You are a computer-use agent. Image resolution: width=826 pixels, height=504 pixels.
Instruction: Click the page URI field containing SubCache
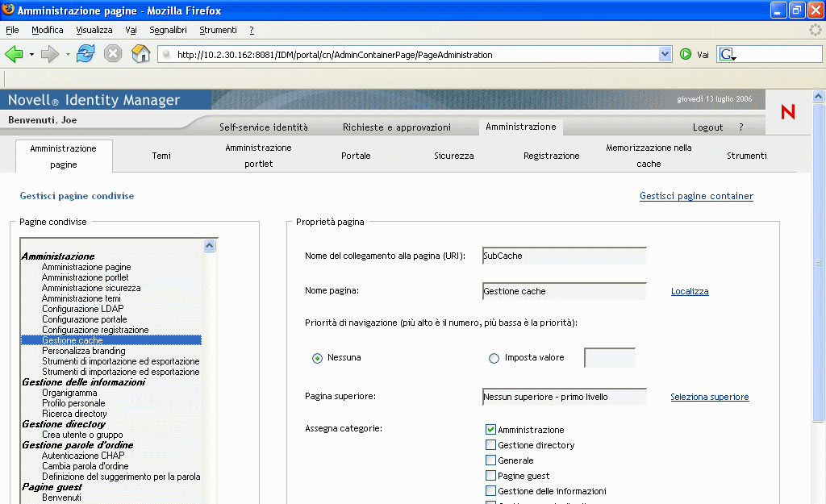point(564,256)
